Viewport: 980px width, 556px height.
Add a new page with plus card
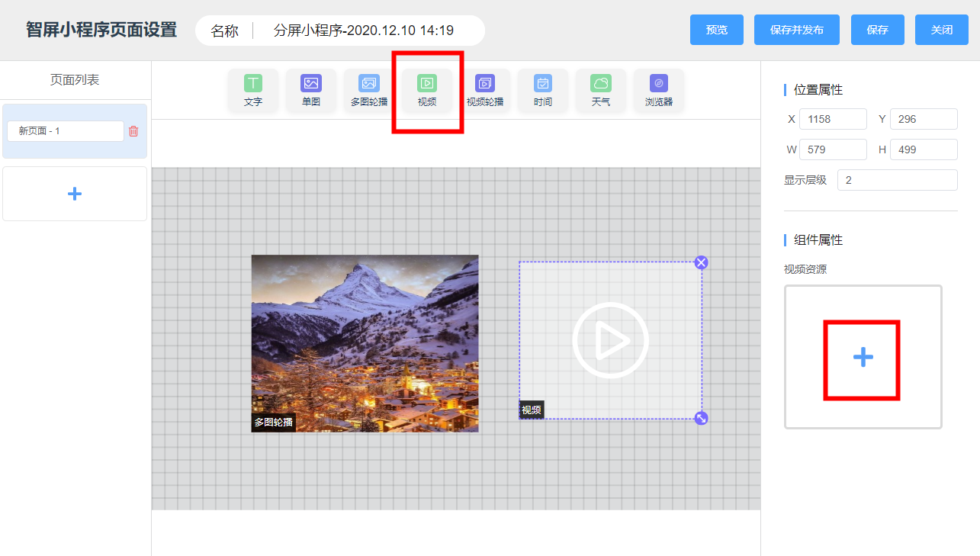(x=75, y=194)
